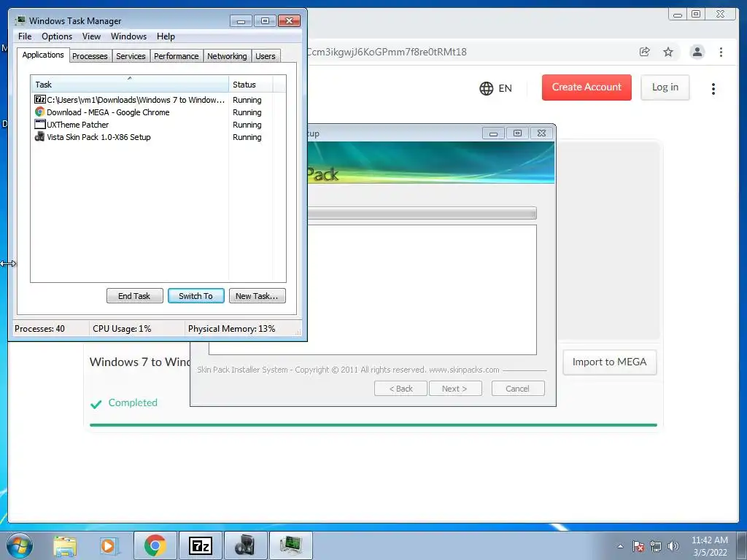Click Chrome address bar URL
The height and width of the screenshot is (560, 747).
(x=387, y=52)
